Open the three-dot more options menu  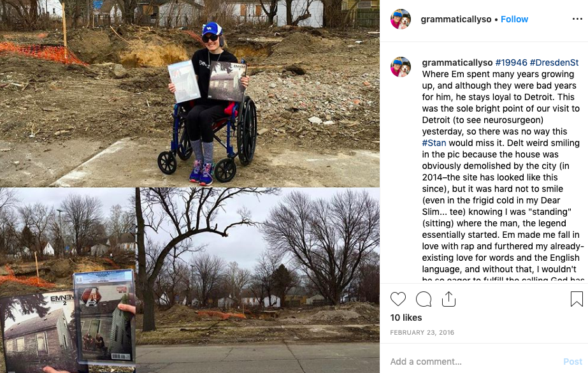577,19
